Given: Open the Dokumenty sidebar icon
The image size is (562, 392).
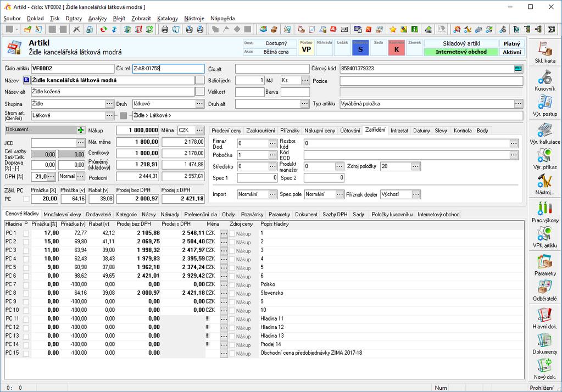Looking at the screenshot, I should tap(545, 340).
